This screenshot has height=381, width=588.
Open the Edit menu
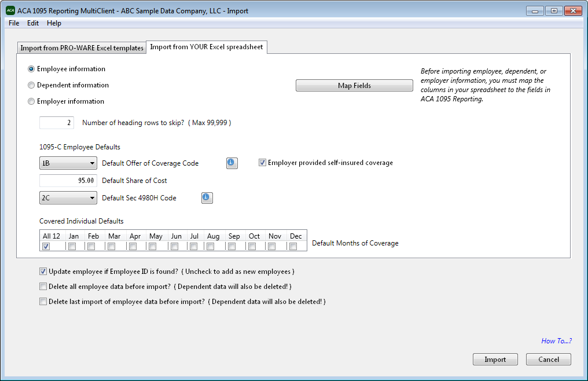pos(33,23)
